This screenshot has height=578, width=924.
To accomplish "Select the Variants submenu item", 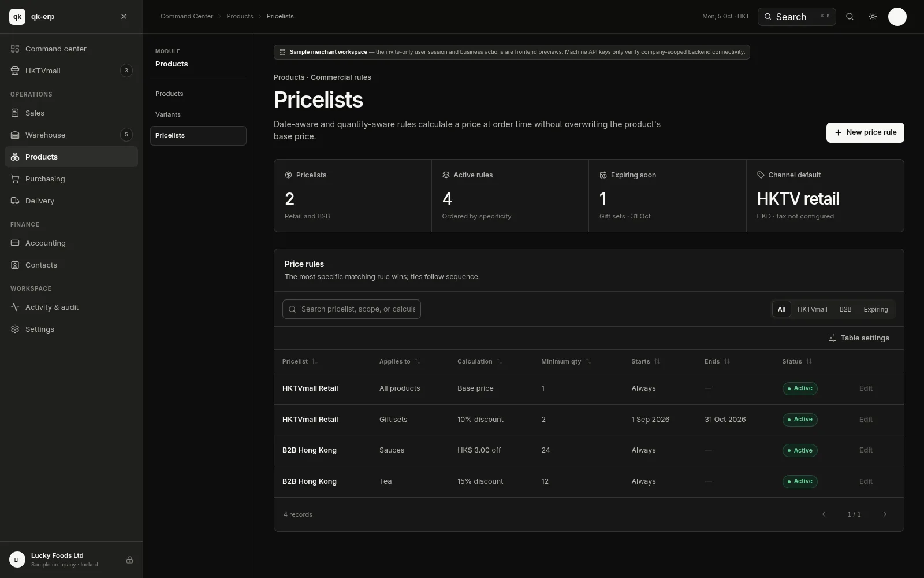I will pos(198,114).
